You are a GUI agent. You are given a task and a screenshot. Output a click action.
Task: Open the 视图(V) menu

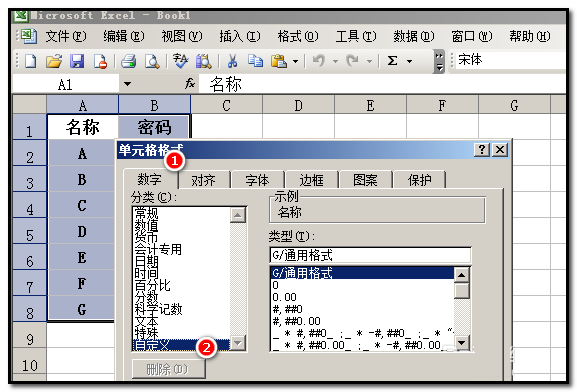182,36
